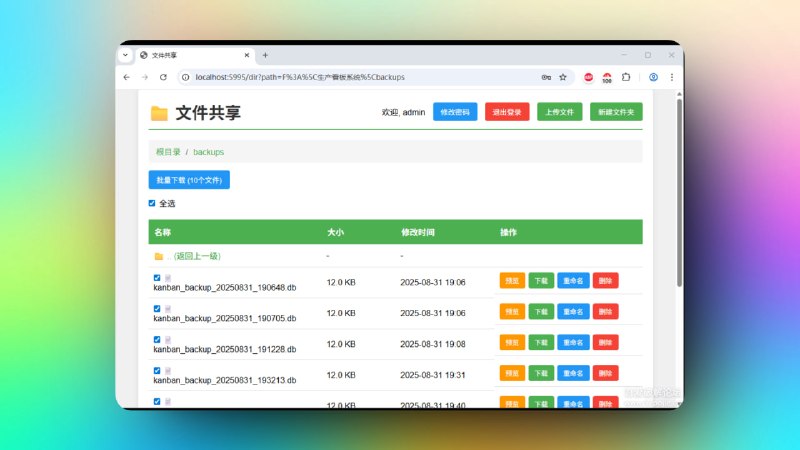Go back using the browser back arrow
The image size is (800, 450).
click(127, 77)
